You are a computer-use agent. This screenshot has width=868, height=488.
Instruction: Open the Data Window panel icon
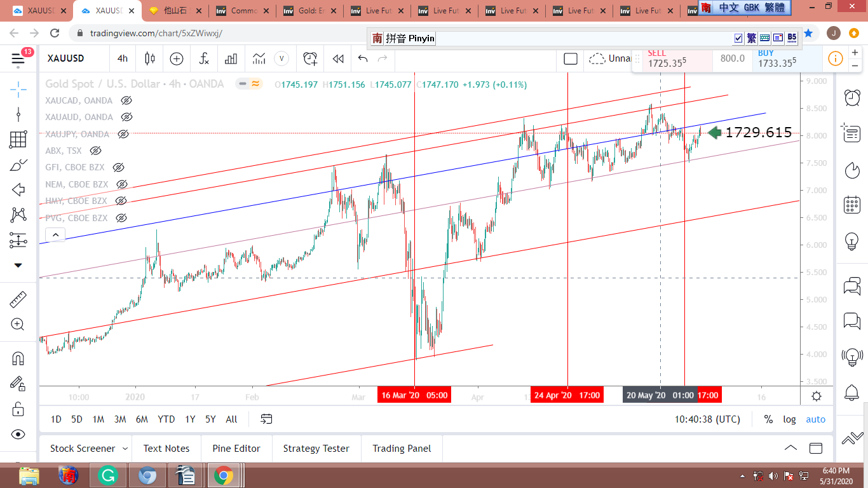pyautogui.click(x=851, y=133)
